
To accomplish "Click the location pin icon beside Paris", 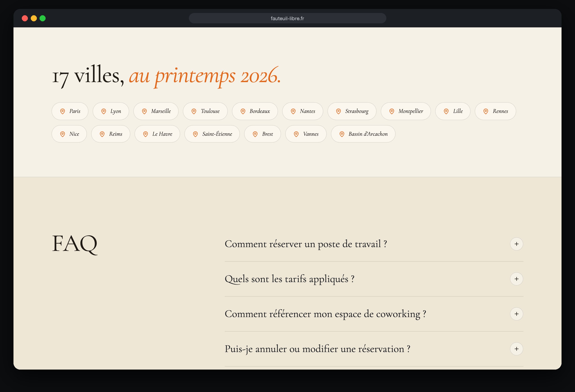I will point(63,112).
